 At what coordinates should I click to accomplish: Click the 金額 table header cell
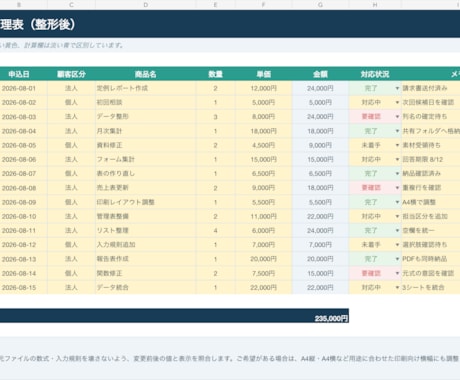(x=320, y=74)
